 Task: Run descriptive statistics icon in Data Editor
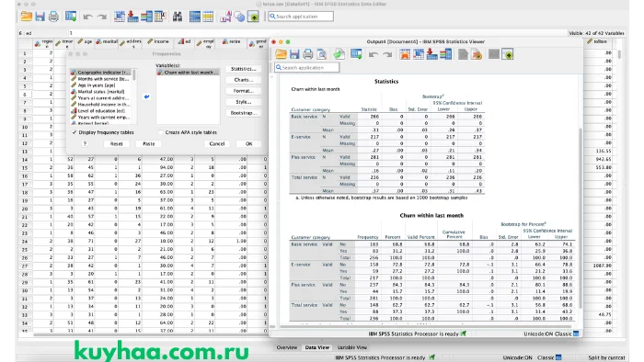click(160, 17)
